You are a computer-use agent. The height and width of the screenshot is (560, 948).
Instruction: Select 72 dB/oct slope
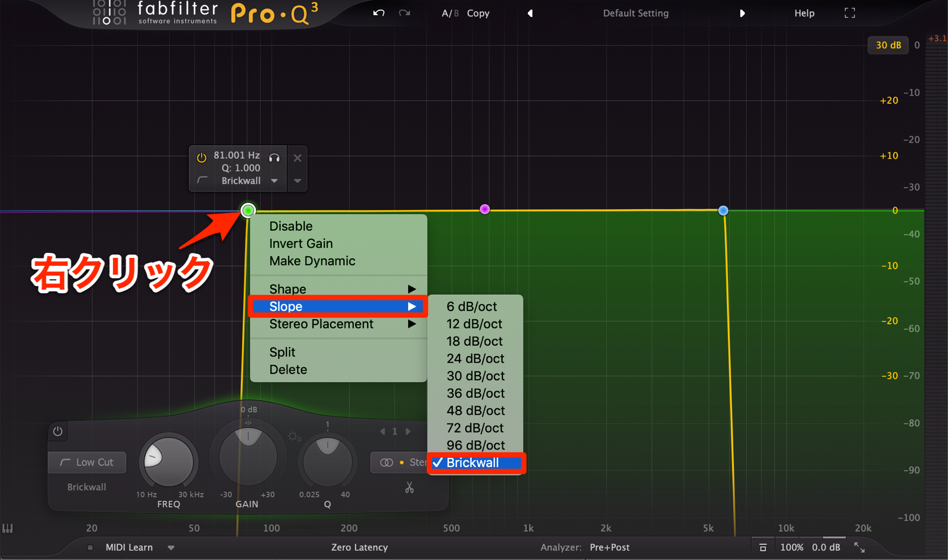click(x=475, y=428)
